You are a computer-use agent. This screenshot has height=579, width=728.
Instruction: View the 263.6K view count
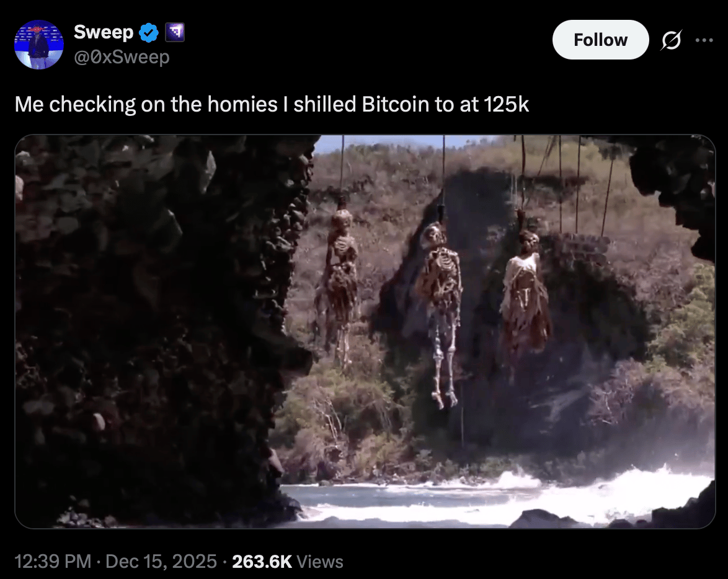tap(262, 562)
